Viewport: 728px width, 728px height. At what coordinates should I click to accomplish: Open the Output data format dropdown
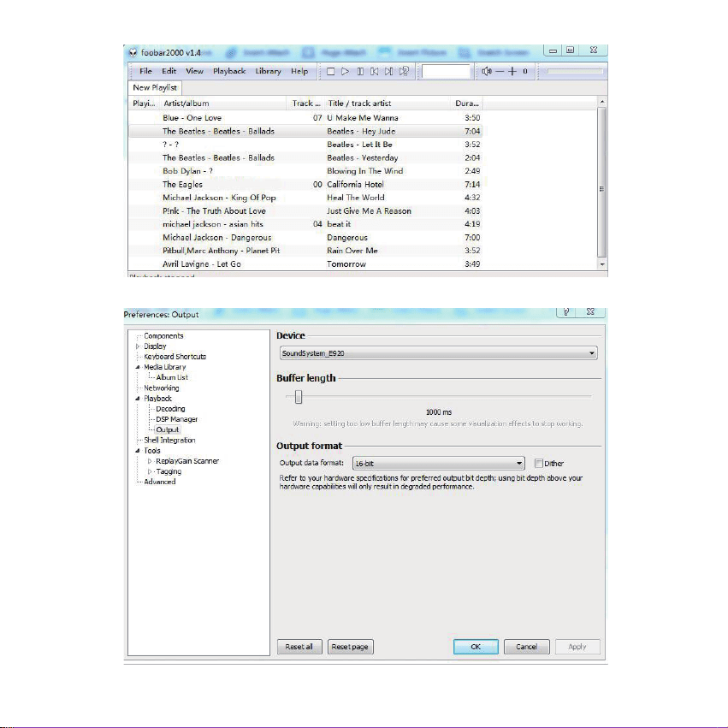[x=438, y=464]
